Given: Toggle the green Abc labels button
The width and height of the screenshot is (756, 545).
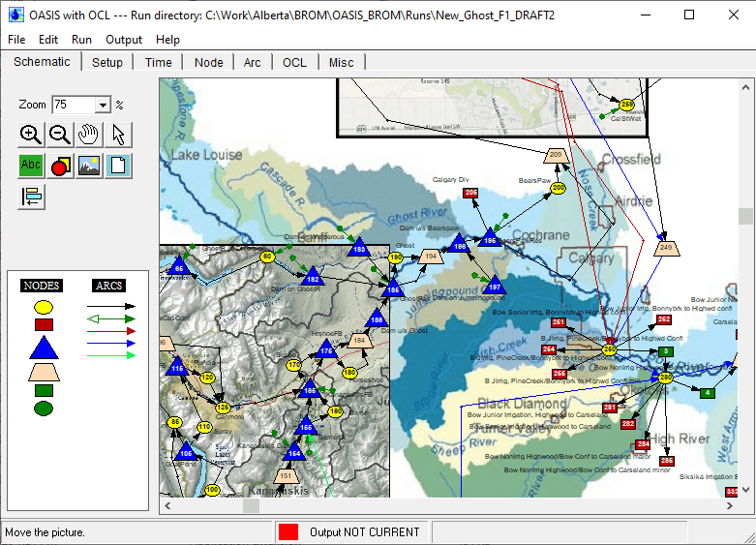Looking at the screenshot, I should (x=31, y=166).
